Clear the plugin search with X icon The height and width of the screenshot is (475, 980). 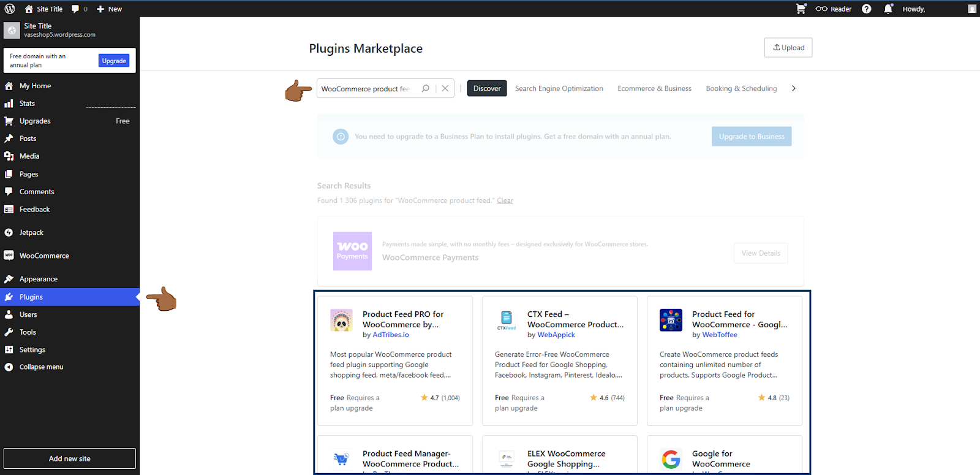coord(445,88)
